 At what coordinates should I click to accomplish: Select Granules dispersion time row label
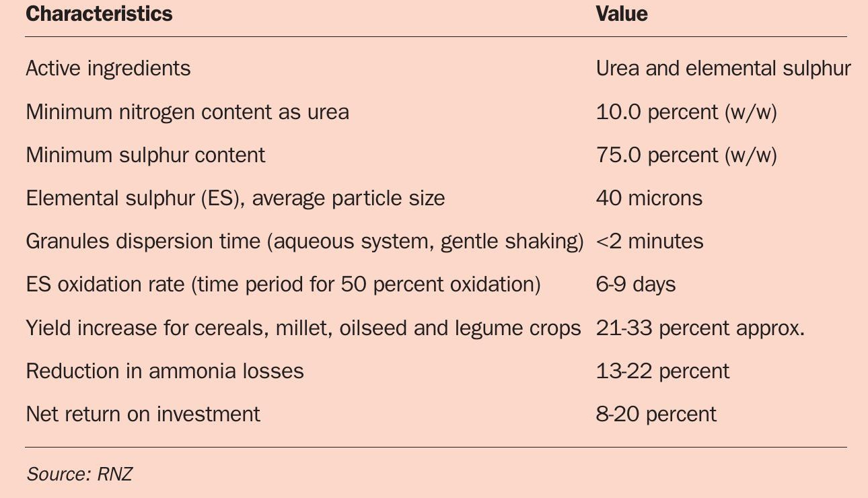point(305,242)
